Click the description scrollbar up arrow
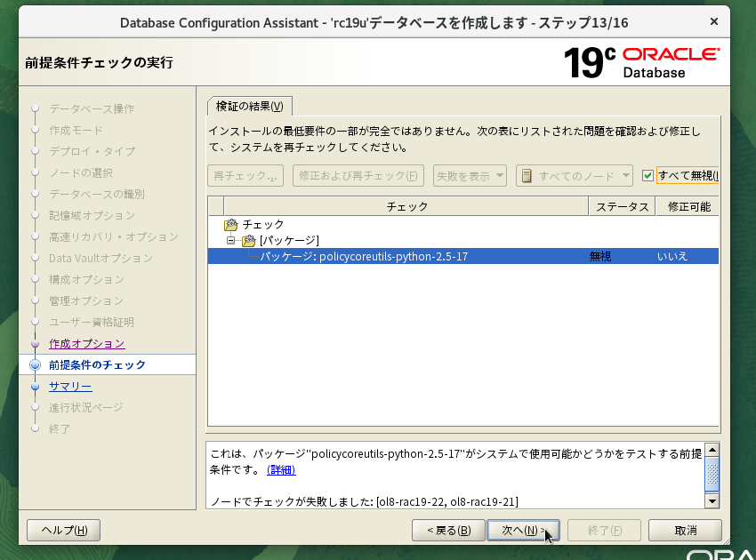The height and width of the screenshot is (560, 756). tap(712, 450)
